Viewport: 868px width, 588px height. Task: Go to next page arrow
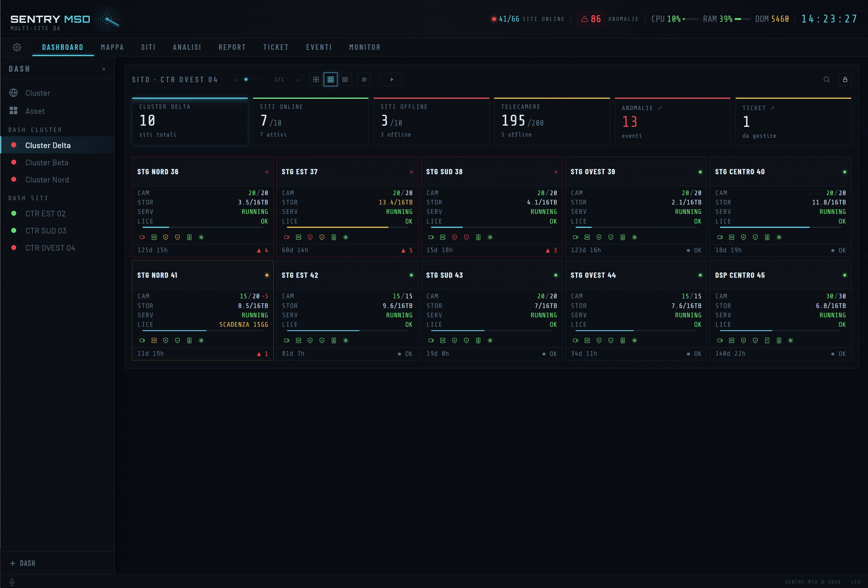297,80
